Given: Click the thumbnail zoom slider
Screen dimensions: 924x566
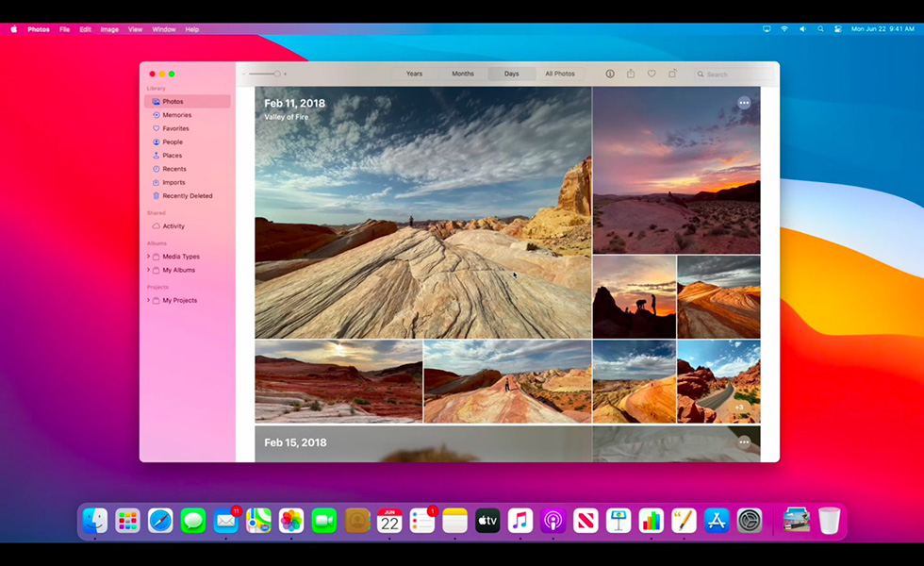Looking at the screenshot, I should pos(264,74).
